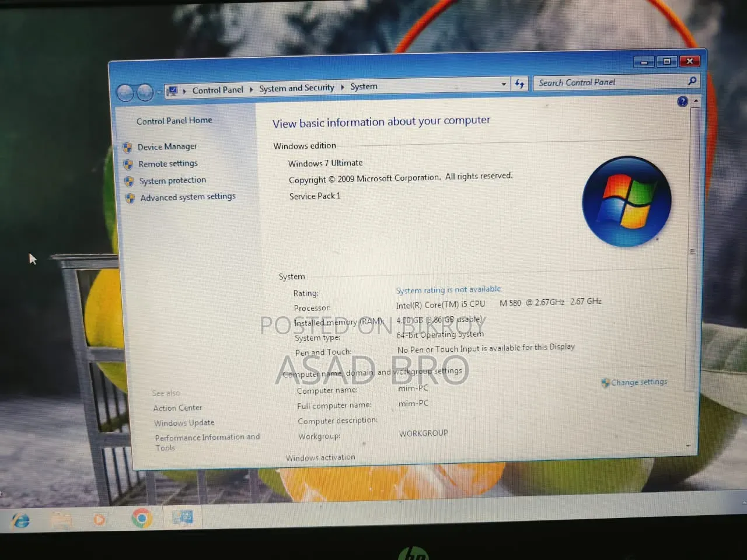Expand the arrow after Control Panel breadcrumb
747x560 pixels.
coord(252,89)
